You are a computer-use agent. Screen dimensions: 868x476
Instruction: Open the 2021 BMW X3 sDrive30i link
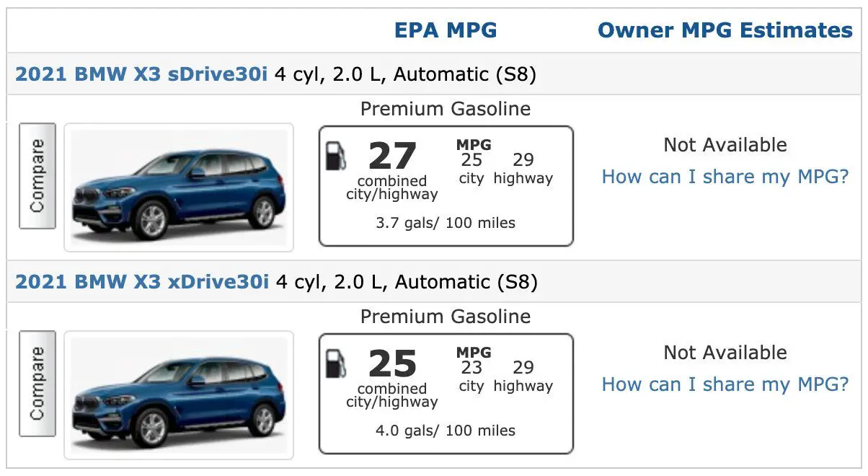point(141,74)
